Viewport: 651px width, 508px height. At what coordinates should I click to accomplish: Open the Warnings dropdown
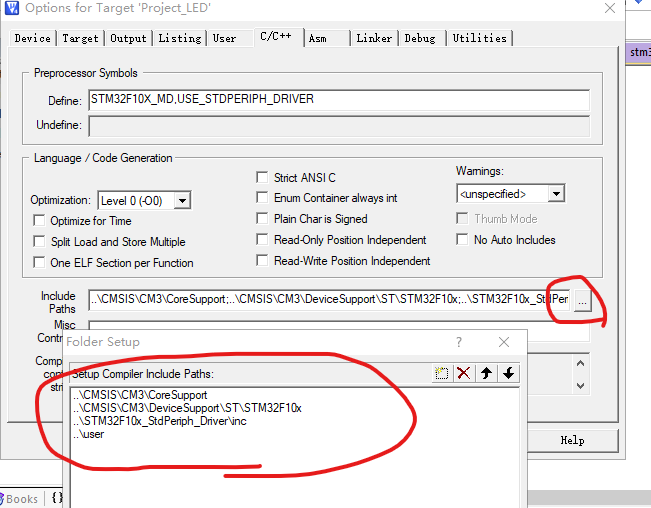coord(556,193)
